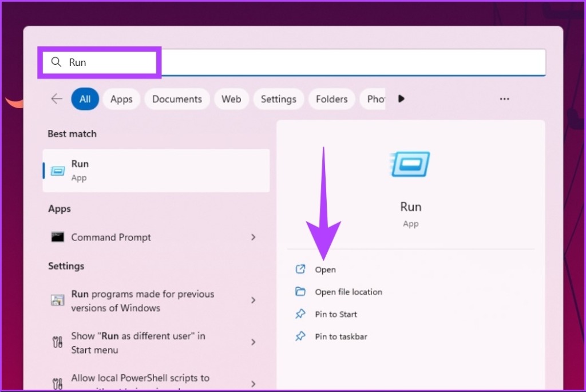
Task: Click the Open file location folder icon
Action: (x=300, y=292)
